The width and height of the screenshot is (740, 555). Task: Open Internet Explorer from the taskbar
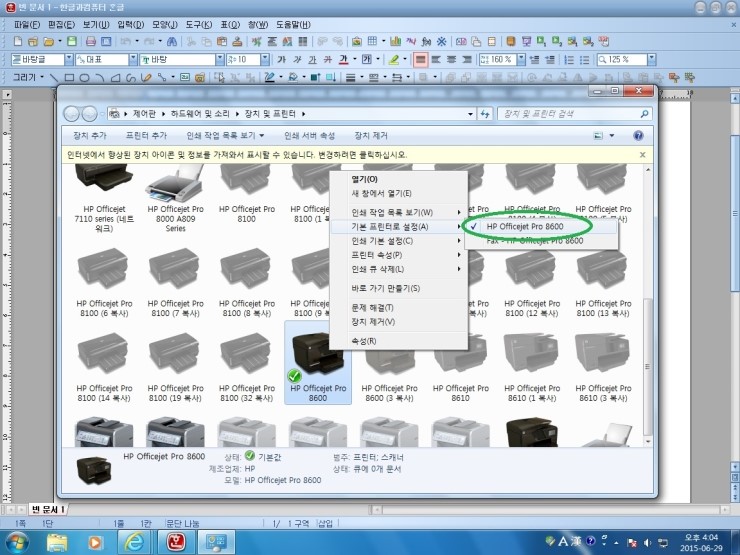133,541
